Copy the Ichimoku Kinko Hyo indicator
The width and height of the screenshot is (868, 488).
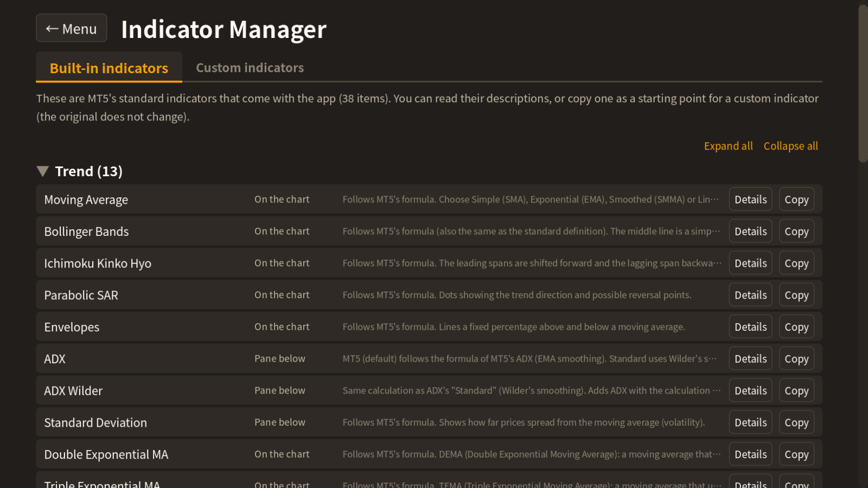coord(796,264)
